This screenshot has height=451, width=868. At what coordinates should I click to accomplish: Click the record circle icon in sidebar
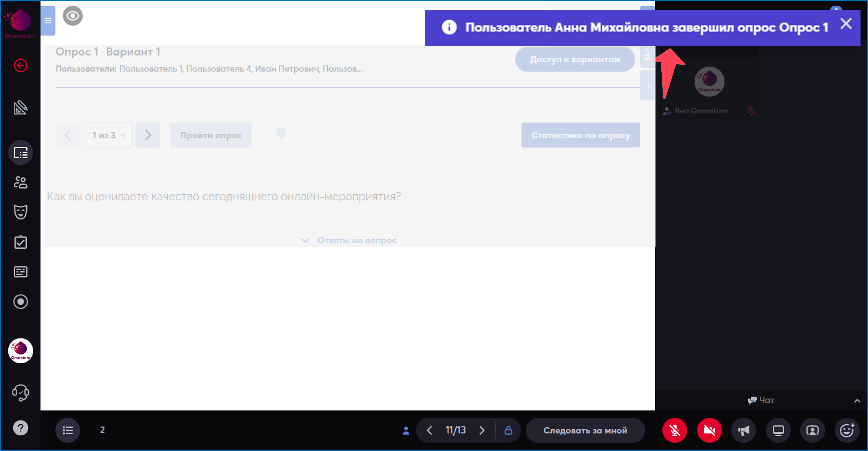click(x=20, y=302)
